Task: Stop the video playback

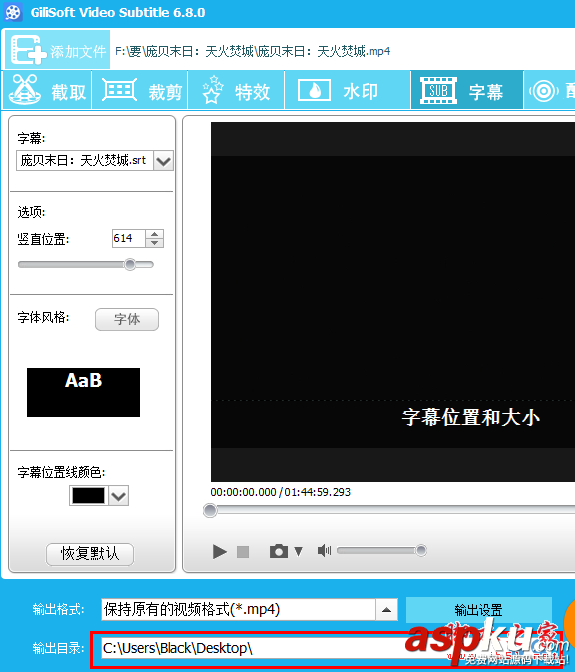Action: (243, 552)
